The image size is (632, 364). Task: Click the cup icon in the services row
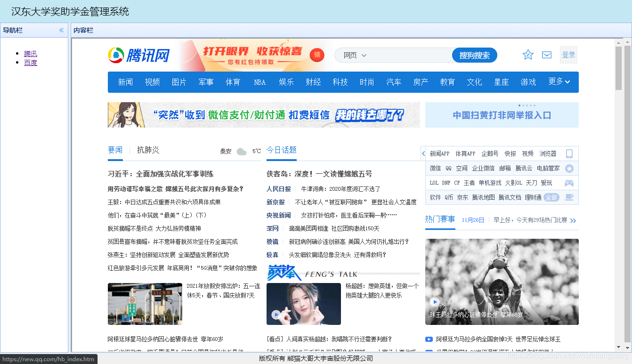point(569,197)
